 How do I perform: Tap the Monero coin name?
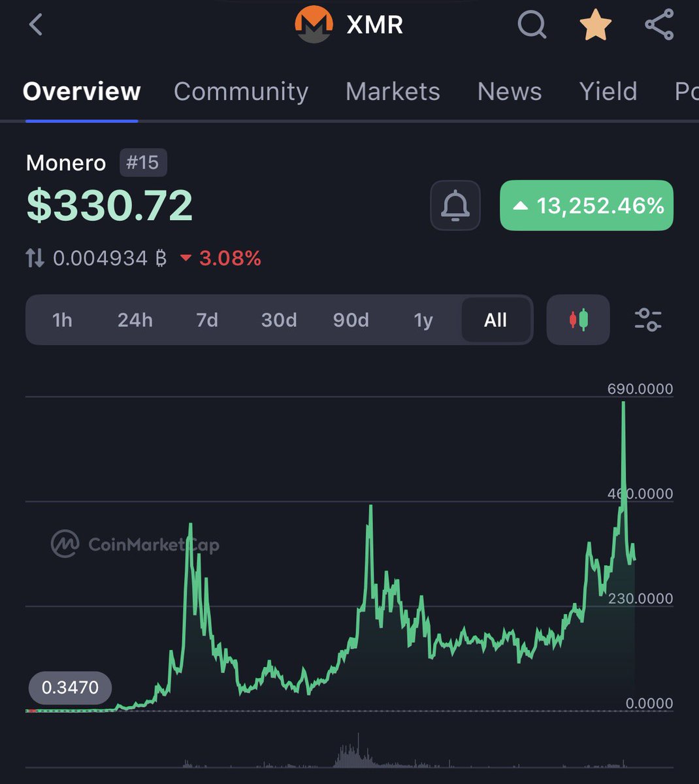65,163
